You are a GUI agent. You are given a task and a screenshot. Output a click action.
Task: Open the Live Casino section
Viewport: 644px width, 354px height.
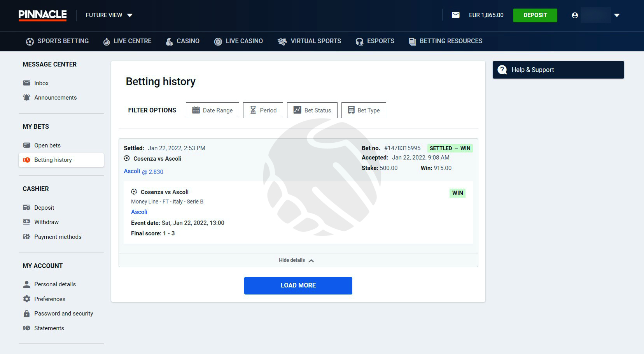[238, 41]
